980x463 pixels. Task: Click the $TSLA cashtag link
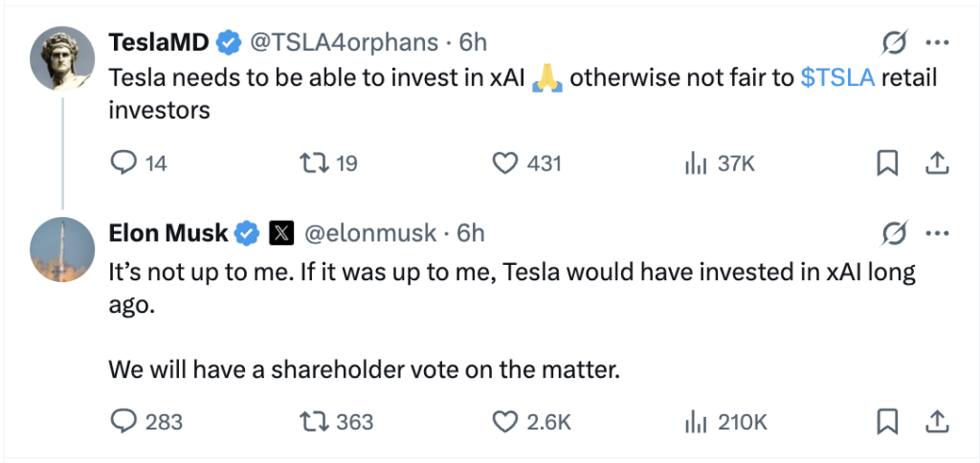click(x=837, y=77)
